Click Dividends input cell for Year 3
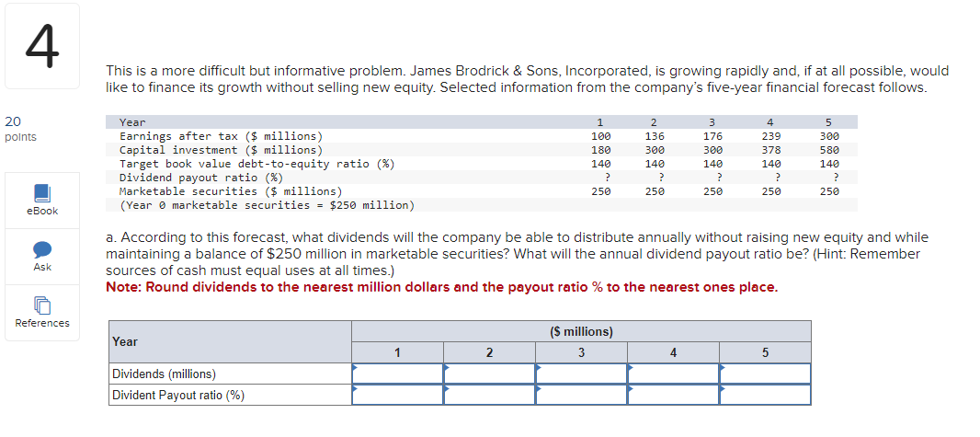Viewport: 980px width, 437px height. [x=581, y=374]
